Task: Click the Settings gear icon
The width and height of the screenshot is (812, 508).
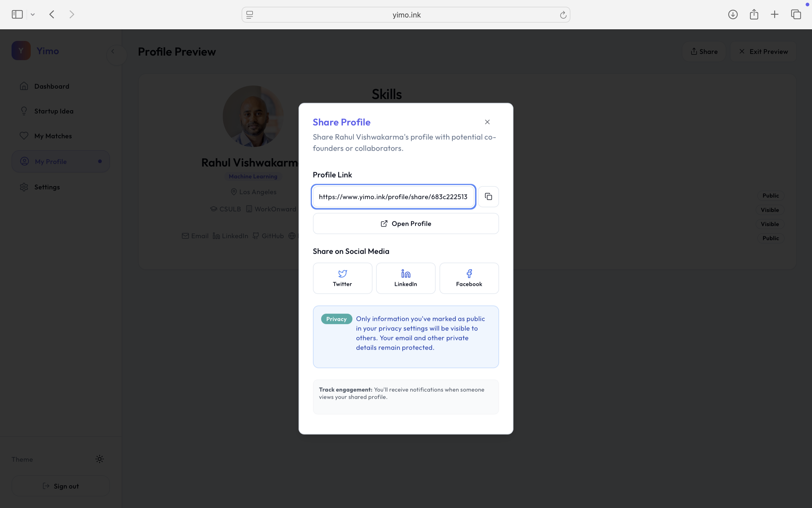Action: pos(24,187)
